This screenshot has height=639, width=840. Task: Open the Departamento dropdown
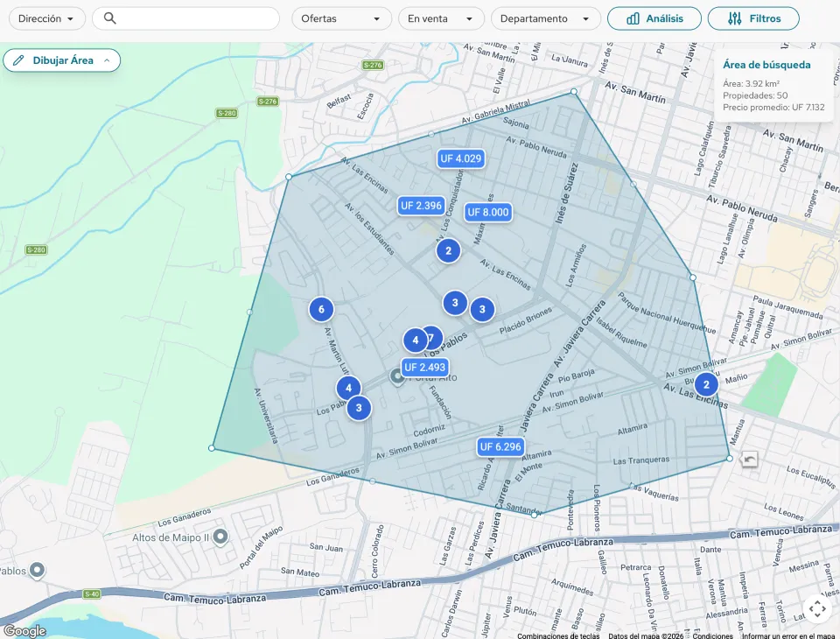point(545,18)
